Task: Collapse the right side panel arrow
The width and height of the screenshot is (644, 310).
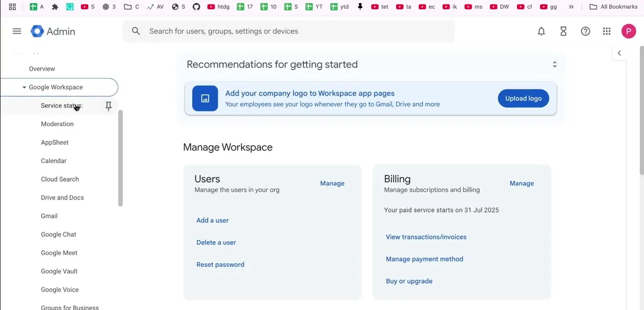Action: pyautogui.click(x=619, y=53)
